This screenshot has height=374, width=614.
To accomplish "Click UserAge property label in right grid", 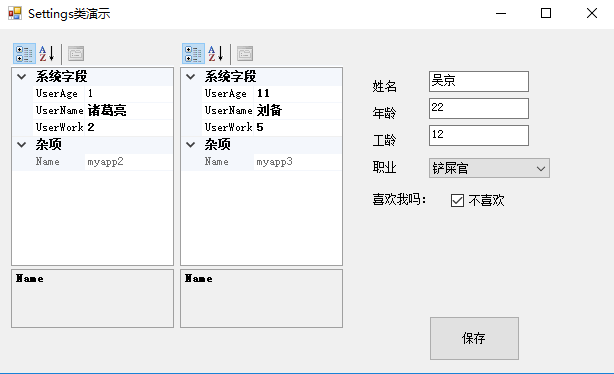I will click(226, 94).
